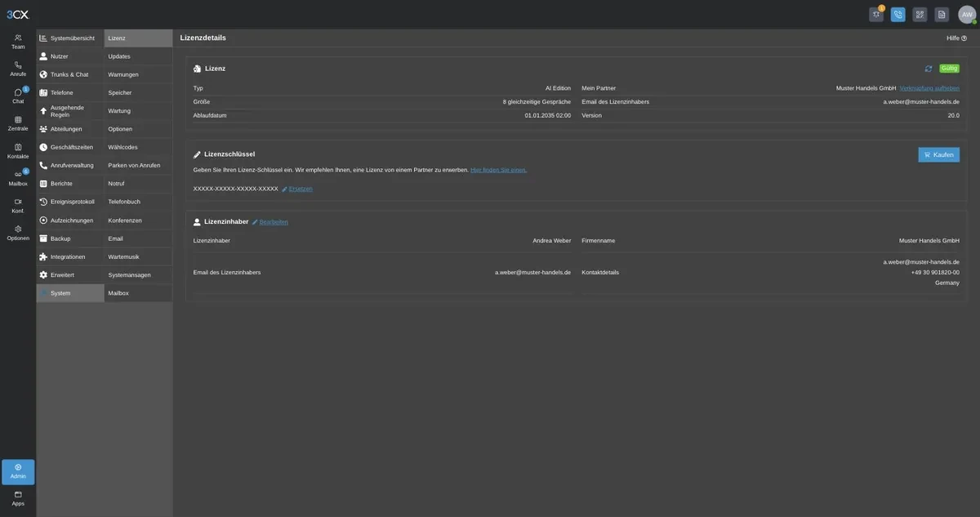Select Lizenz in system submenu
980x517 pixels.
(138, 38)
